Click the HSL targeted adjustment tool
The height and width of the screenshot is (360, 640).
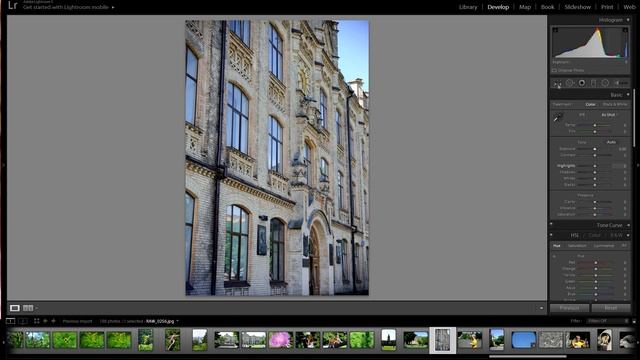(554, 256)
